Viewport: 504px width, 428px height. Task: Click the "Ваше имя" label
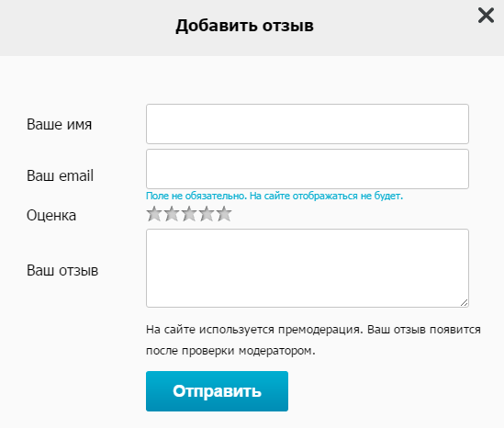59,124
